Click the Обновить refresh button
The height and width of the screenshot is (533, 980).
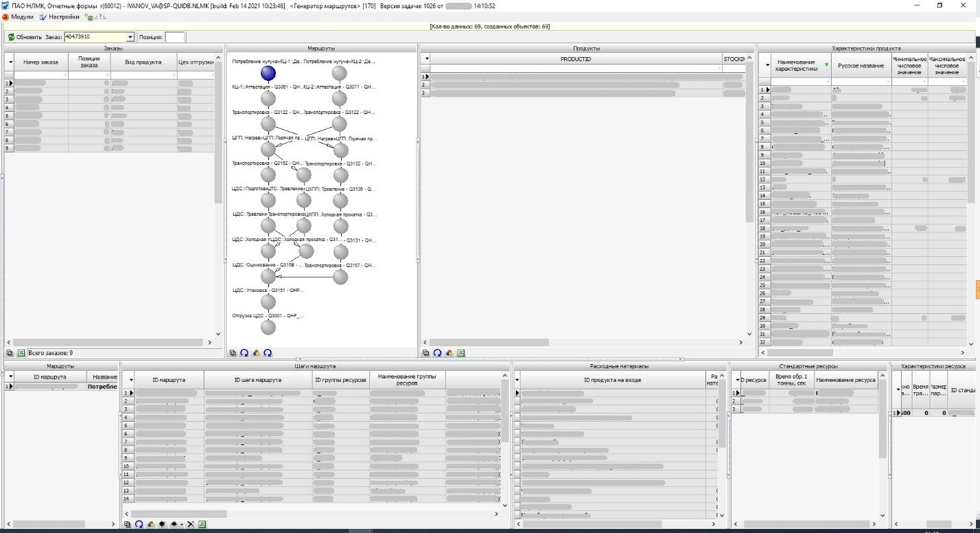(x=25, y=37)
